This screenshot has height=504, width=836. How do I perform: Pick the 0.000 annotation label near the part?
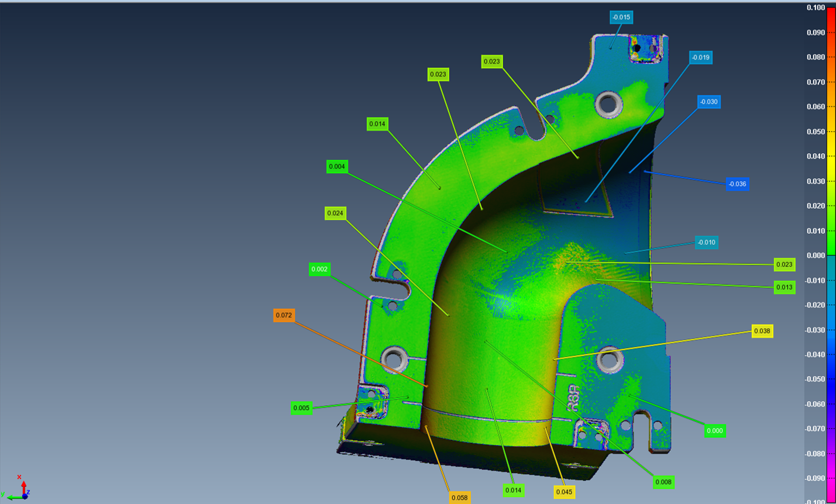[715, 431]
